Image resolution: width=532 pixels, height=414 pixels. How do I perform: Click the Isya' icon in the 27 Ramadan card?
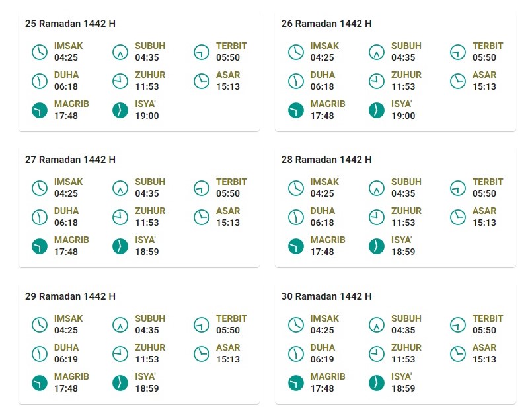[x=120, y=246]
